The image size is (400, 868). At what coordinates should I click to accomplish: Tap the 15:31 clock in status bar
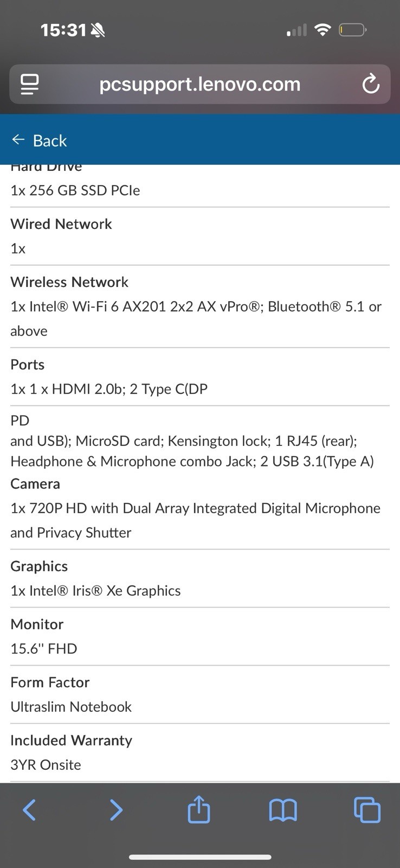point(63,30)
